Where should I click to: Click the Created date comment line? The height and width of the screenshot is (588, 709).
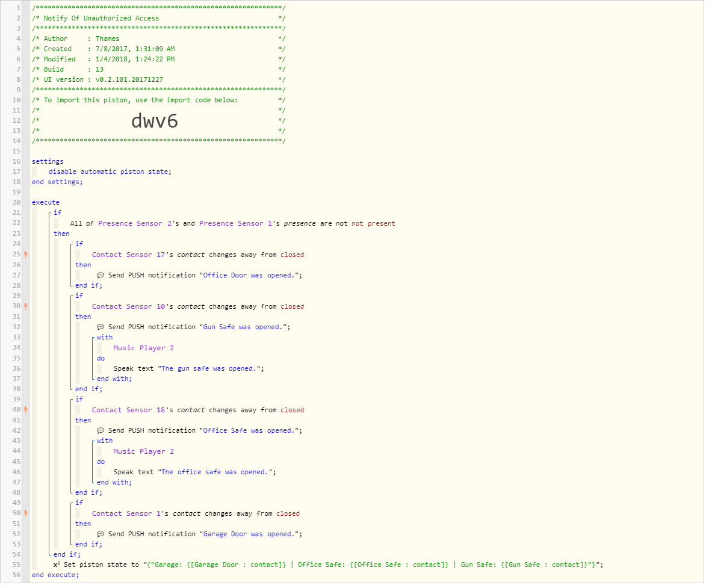pos(159,49)
